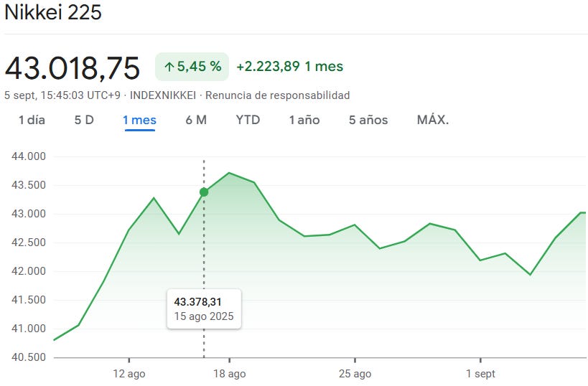Click the green 15 ago data point
The image size is (588, 386).
point(204,192)
